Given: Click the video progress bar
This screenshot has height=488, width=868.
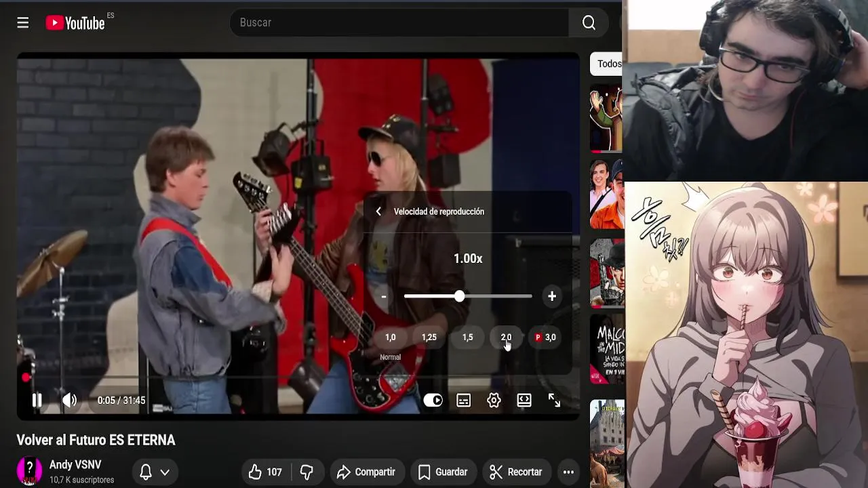Looking at the screenshot, I should click(x=298, y=378).
